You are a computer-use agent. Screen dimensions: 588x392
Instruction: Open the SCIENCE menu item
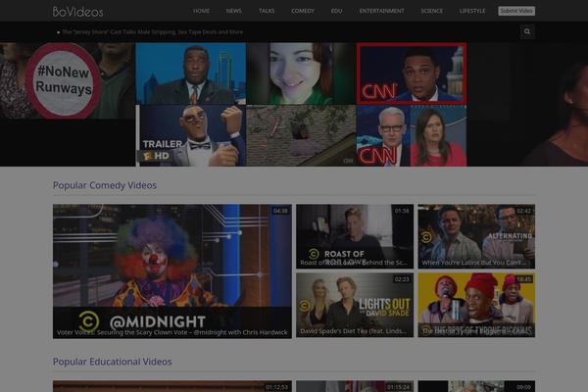click(x=431, y=11)
